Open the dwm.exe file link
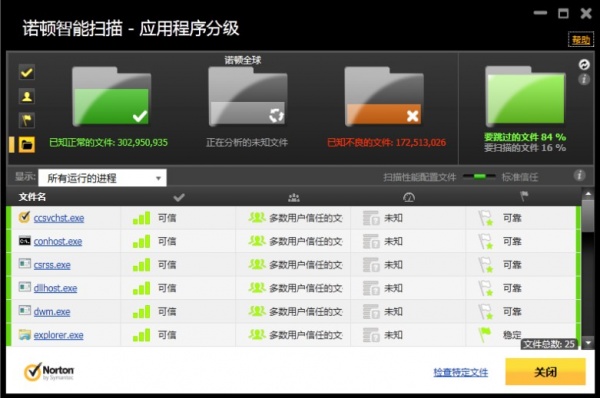The image size is (600, 398). 52,312
